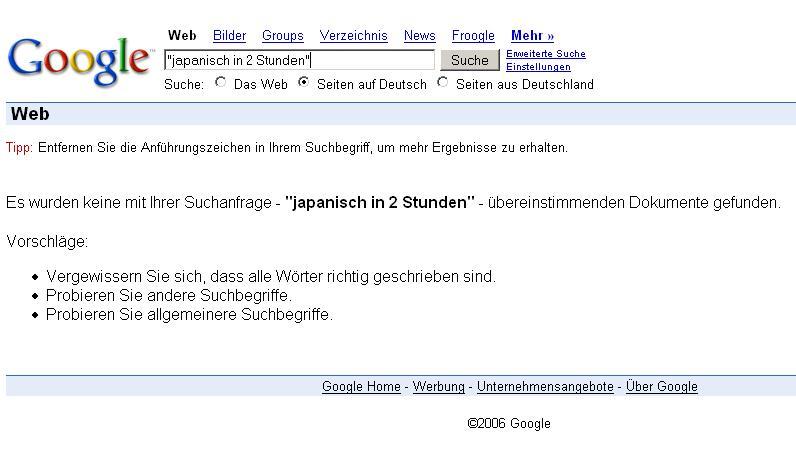Switch to the Groups tab
The height and width of the screenshot is (473, 796).
pos(282,36)
